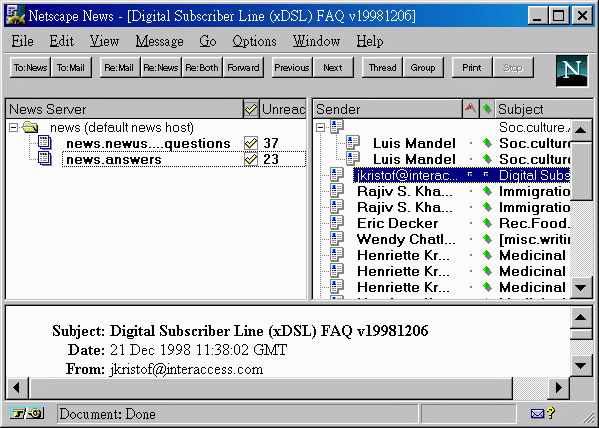Go to the Previous message button
The width and height of the screenshot is (599, 428).
(x=292, y=68)
